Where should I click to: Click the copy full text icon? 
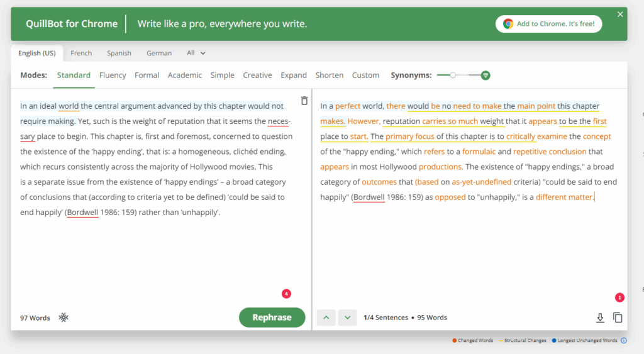(618, 318)
